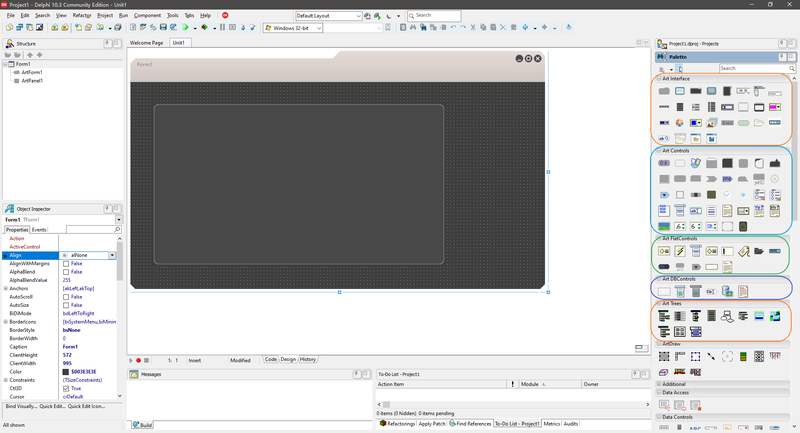Expand the BorderIcons property

click(x=6, y=322)
